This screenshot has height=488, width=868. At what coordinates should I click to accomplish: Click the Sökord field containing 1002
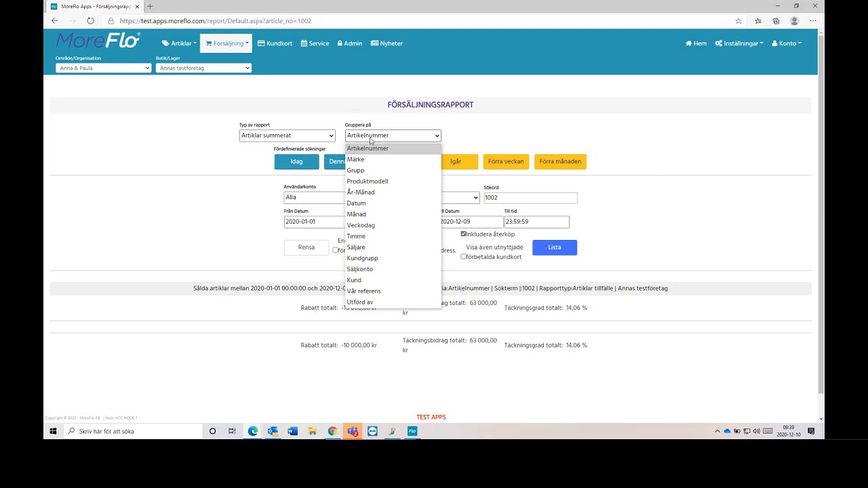pos(530,197)
